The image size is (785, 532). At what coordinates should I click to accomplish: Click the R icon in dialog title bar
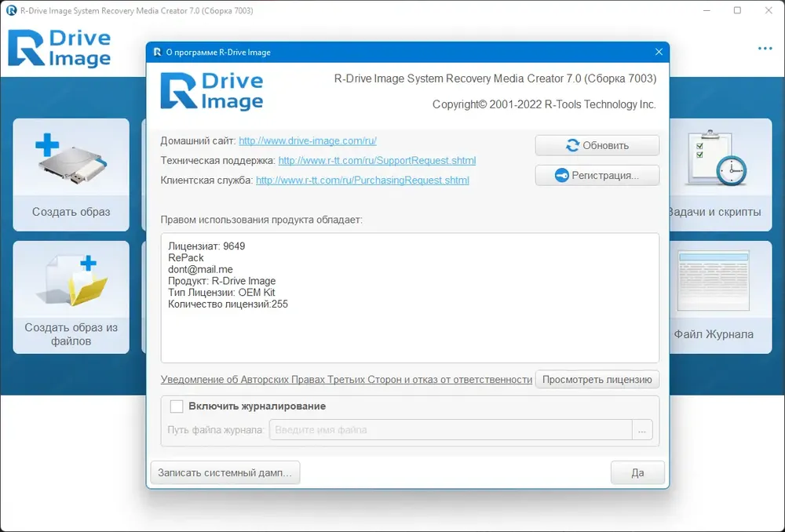click(157, 52)
